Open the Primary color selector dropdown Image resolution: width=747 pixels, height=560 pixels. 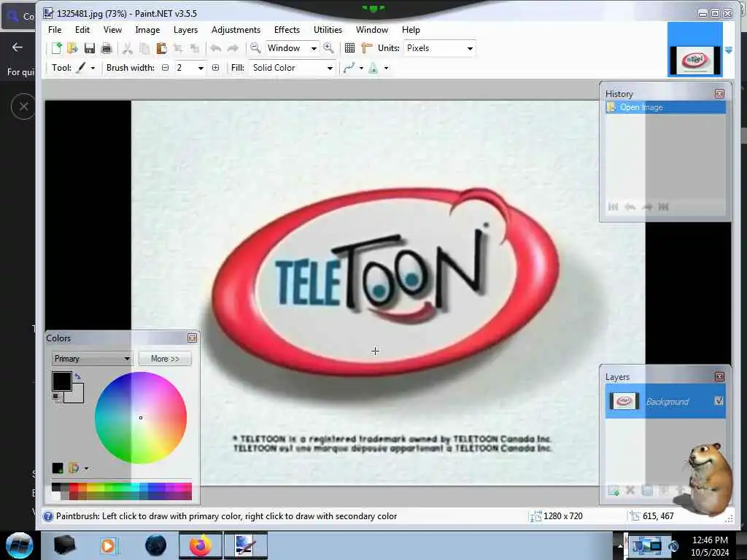click(91, 359)
